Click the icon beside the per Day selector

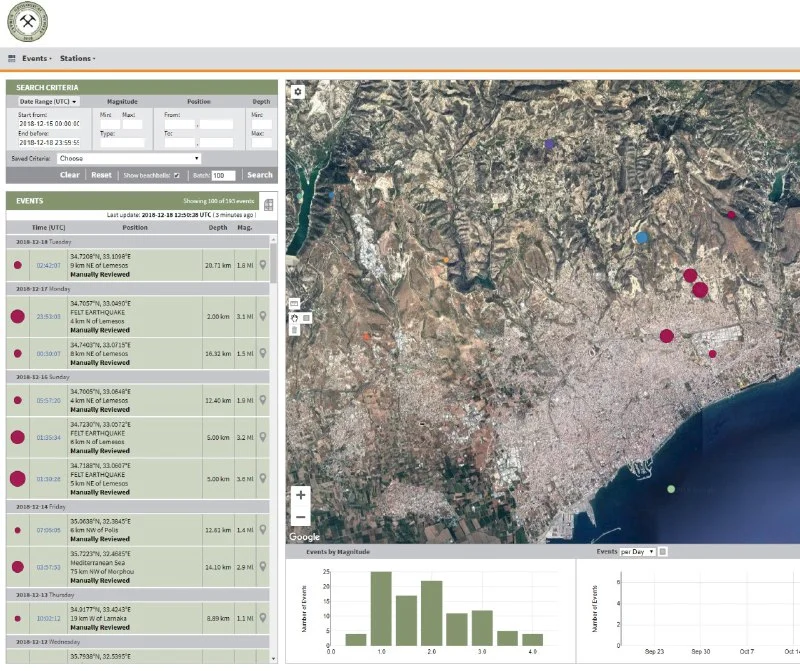pos(664,552)
